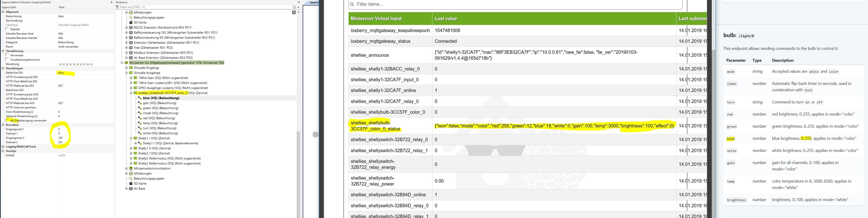The width and height of the screenshot is (868, 218).
Task: Click the GPIO Ausgänge Loxberry output icon
Action: pyautogui.click(x=135, y=88)
